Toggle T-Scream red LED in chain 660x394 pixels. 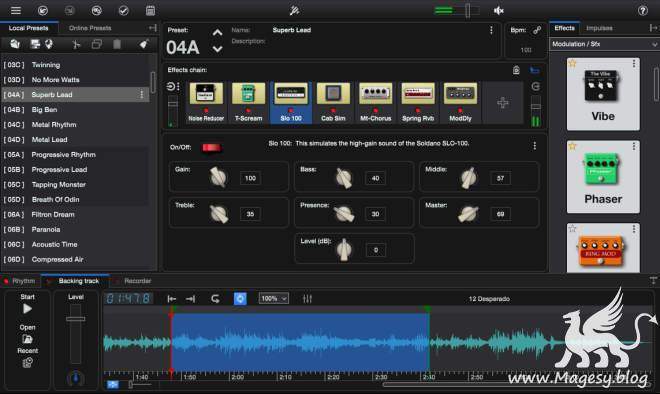(x=248, y=111)
